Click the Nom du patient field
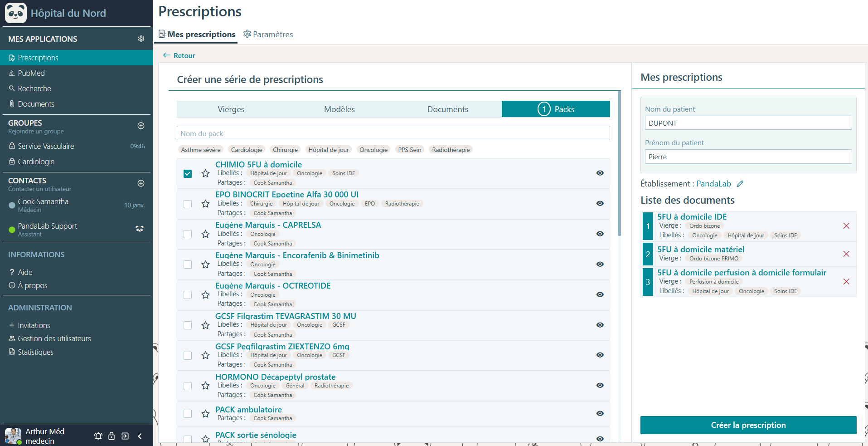 [x=748, y=123]
